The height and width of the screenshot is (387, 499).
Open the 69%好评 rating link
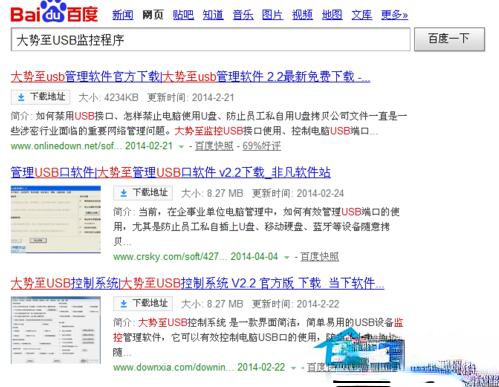tap(262, 146)
